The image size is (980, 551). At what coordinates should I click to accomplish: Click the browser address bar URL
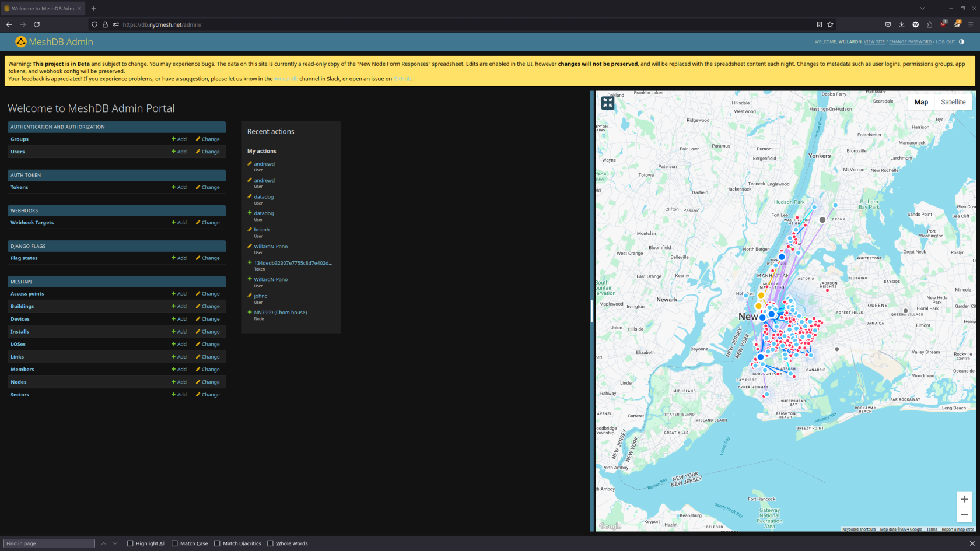pyautogui.click(x=162, y=24)
